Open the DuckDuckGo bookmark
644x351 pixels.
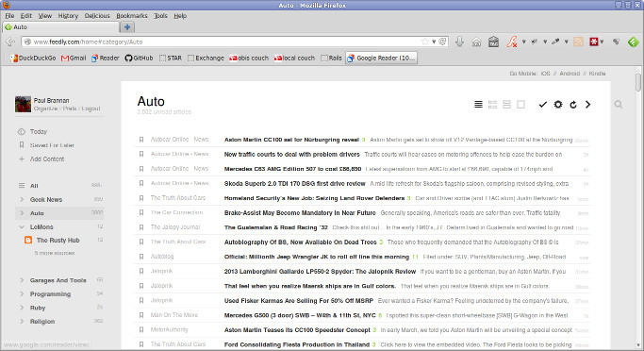tap(33, 58)
